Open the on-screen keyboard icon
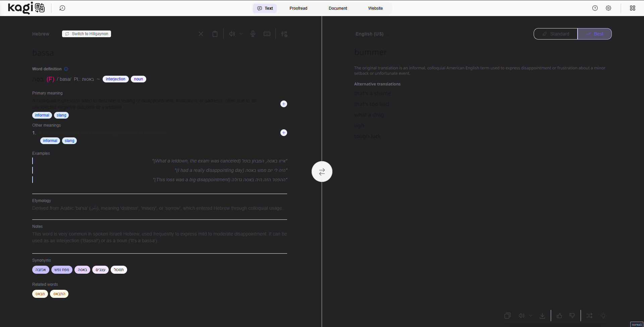 point(267,34)
